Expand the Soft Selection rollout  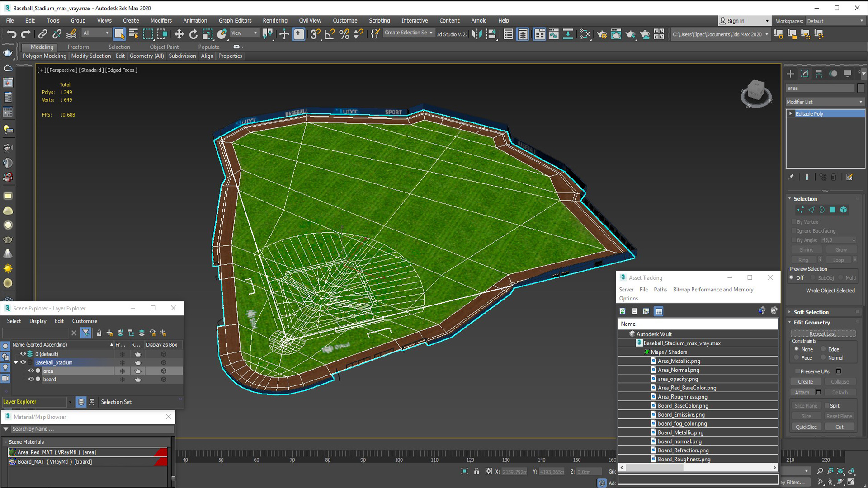811,312
